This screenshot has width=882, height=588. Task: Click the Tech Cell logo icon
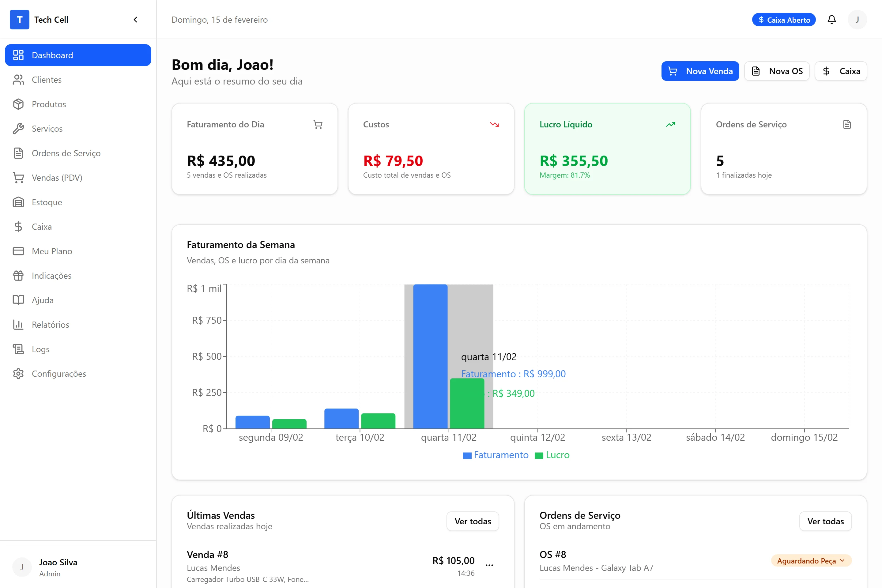tap(20, 20)
